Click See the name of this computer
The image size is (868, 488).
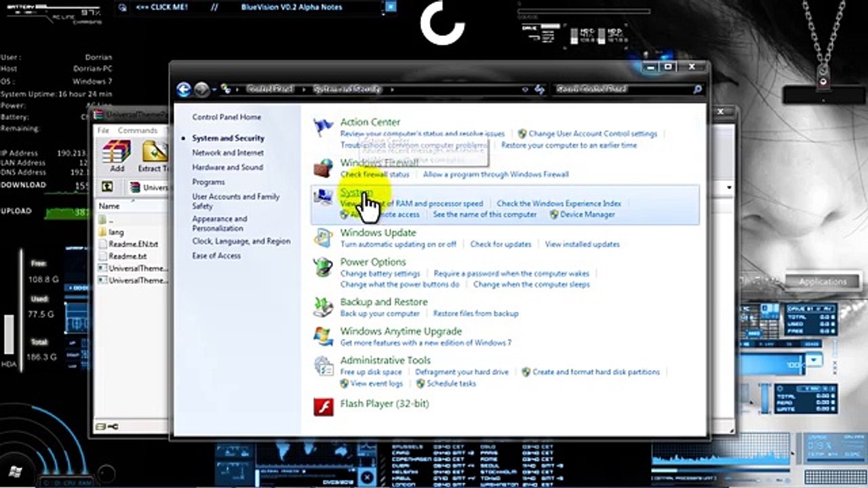point(485,215)
